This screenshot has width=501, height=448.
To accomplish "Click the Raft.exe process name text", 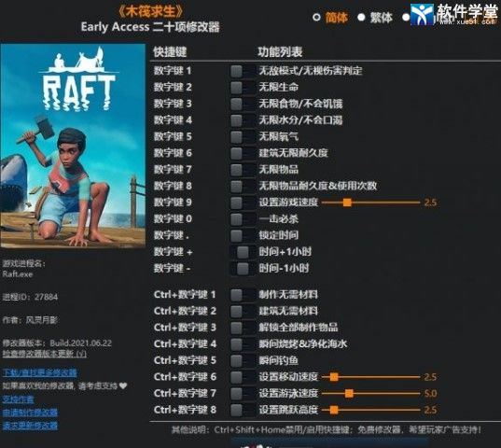I will tap(18, 274).
